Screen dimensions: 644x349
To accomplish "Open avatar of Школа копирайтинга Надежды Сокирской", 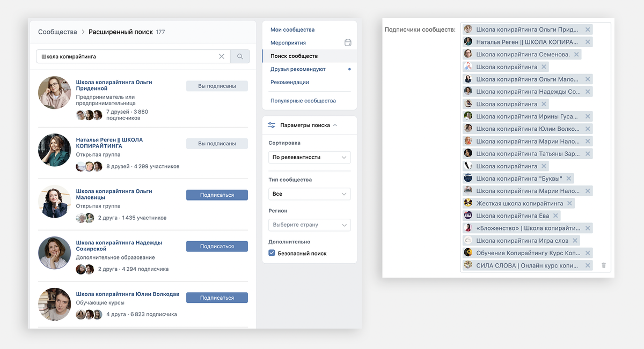I will [55, 253].
